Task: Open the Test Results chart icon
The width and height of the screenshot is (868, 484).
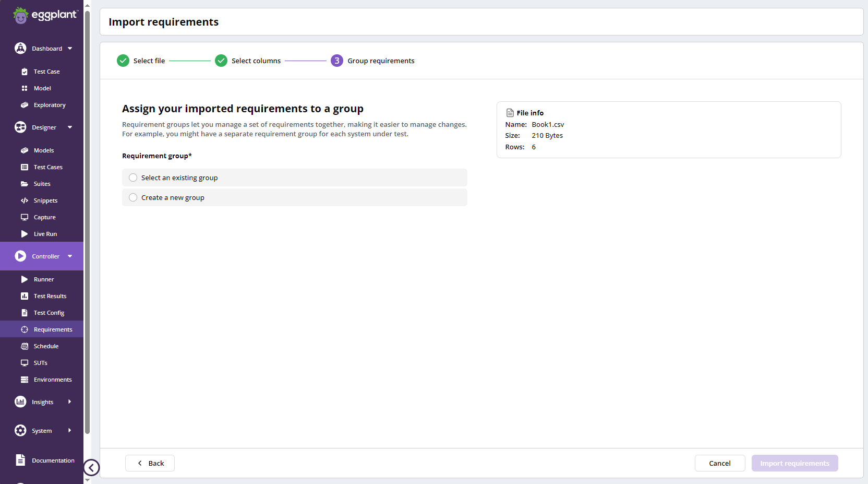Action: point(25,296)
